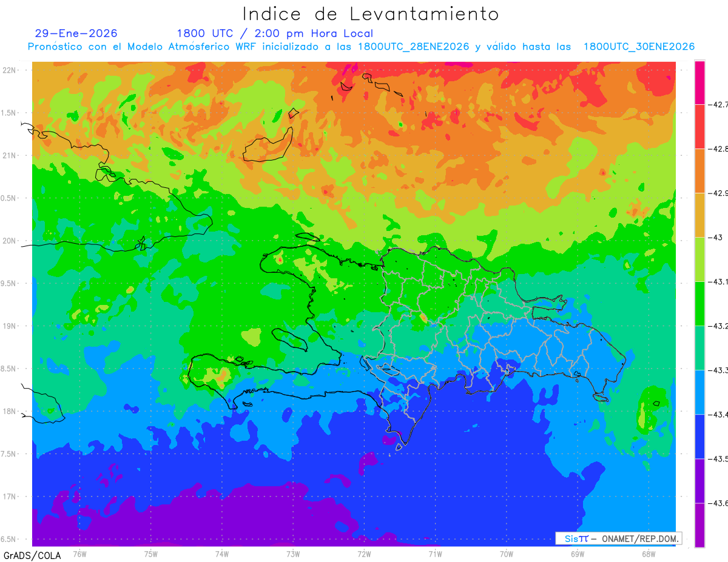Click the '-43.1' color bar value
This screenshot has height=562, width=728.
pos(718,281)
